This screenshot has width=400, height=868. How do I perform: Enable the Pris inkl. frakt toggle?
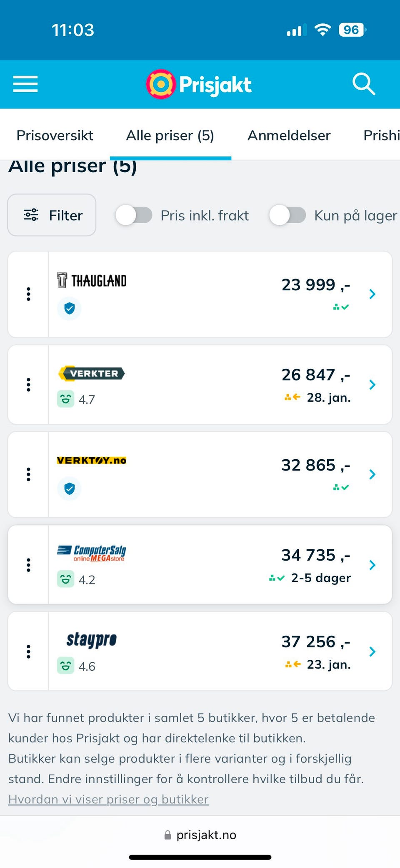(134, 216)
